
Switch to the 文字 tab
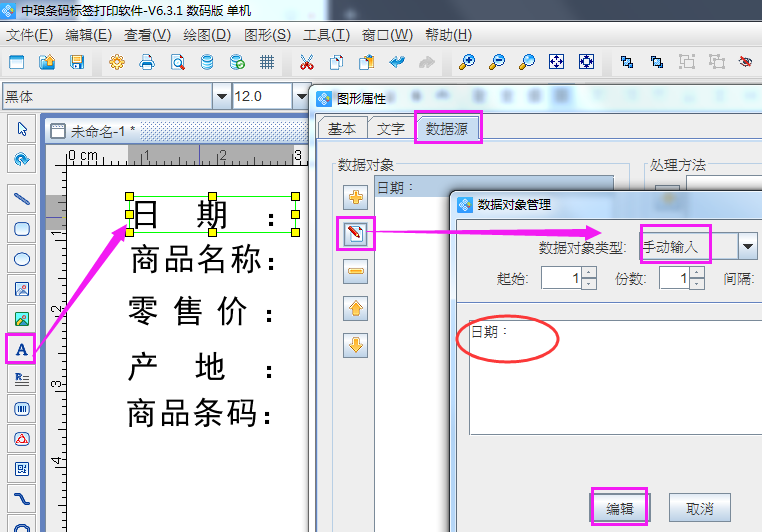click(391, 129)
